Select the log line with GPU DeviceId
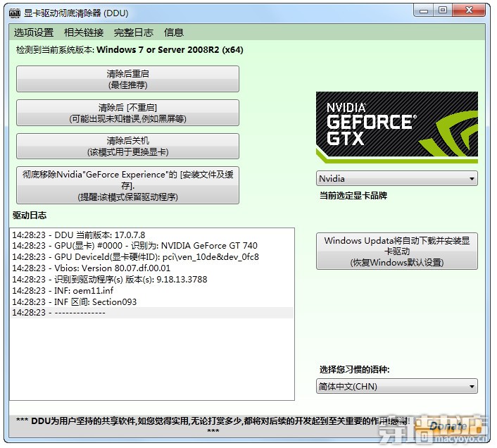Image resolution: width=497 pixels, height=448 pixels. 151,257
